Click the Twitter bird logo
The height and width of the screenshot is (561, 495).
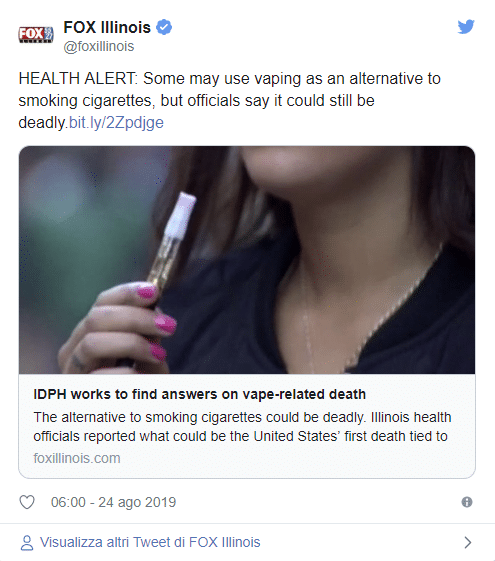466,27
